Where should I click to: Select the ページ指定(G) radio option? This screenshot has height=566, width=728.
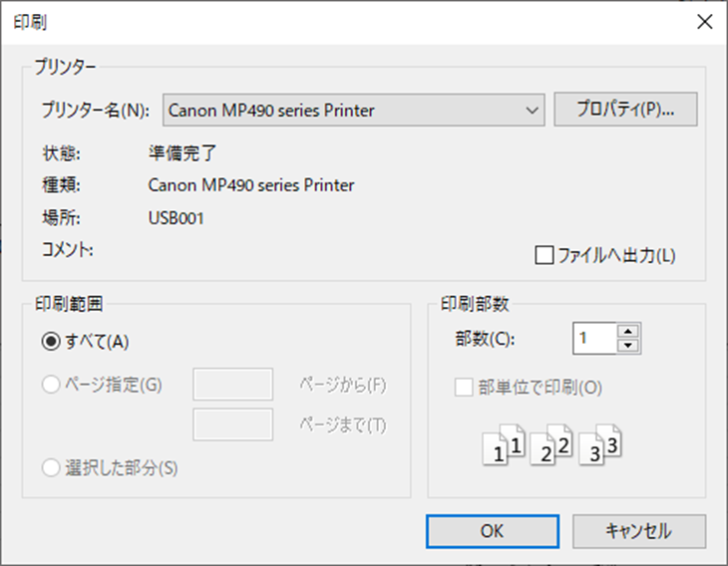[51, 385]
